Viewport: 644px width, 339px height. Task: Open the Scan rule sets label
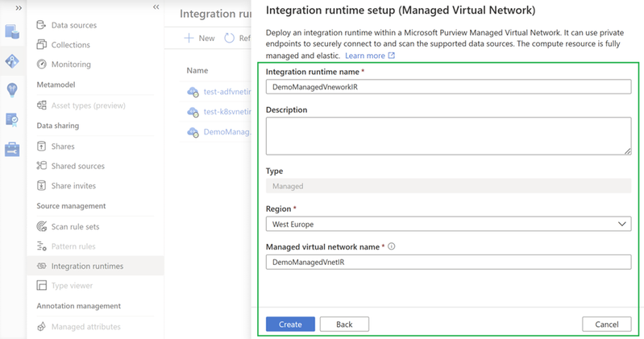pyautogui.click(x=75, y=226)
